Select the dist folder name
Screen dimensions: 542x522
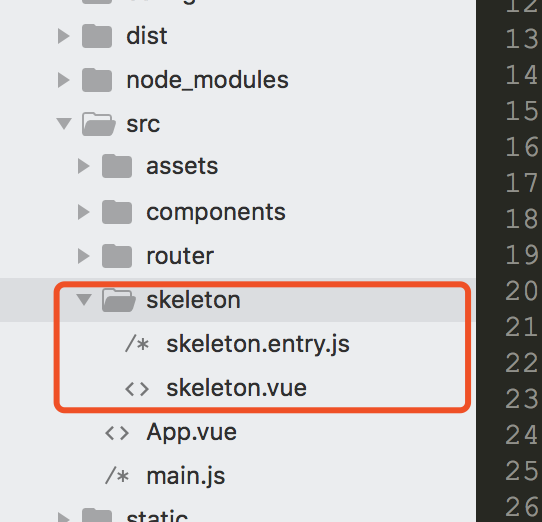(x=147, y=36)
